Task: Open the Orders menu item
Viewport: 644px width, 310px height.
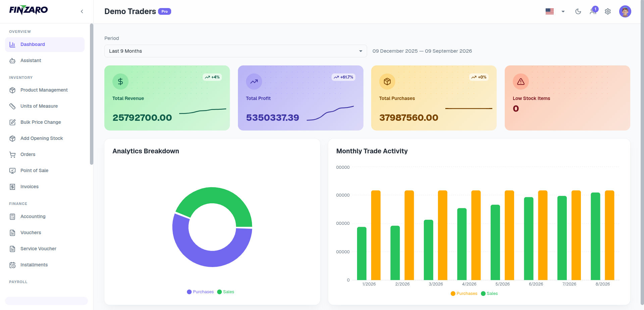Action: tap(45, 155)
